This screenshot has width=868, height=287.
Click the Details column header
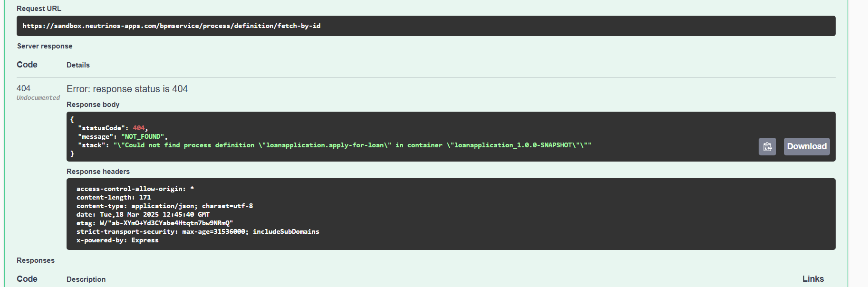[x=78, y=65]
